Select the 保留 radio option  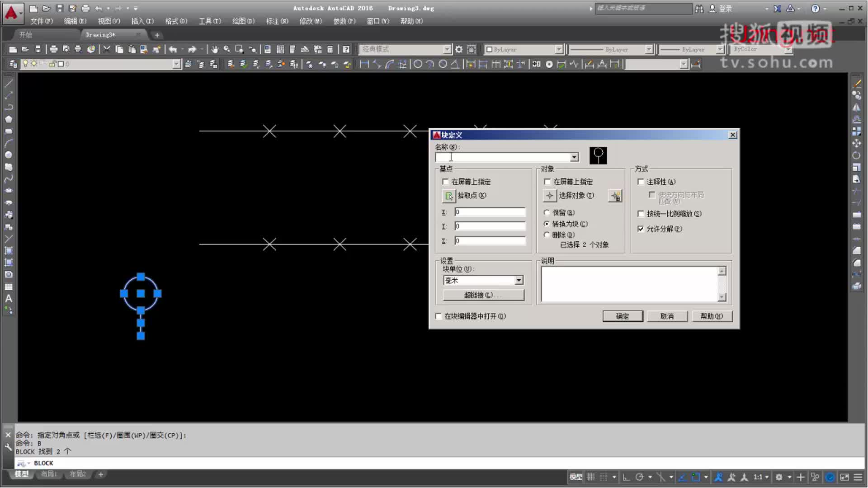point(547,212)
